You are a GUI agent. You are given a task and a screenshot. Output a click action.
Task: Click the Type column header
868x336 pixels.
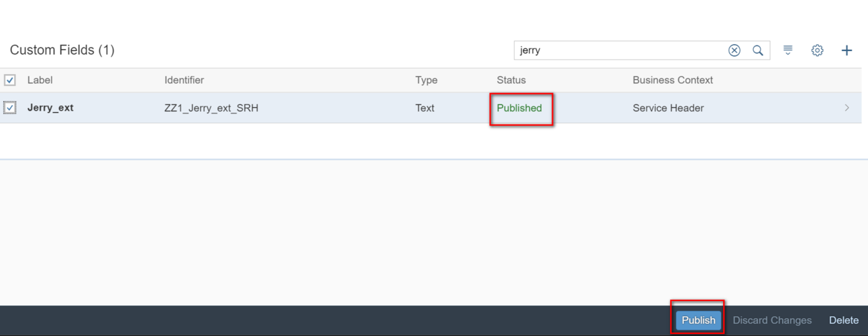point(426,80)
